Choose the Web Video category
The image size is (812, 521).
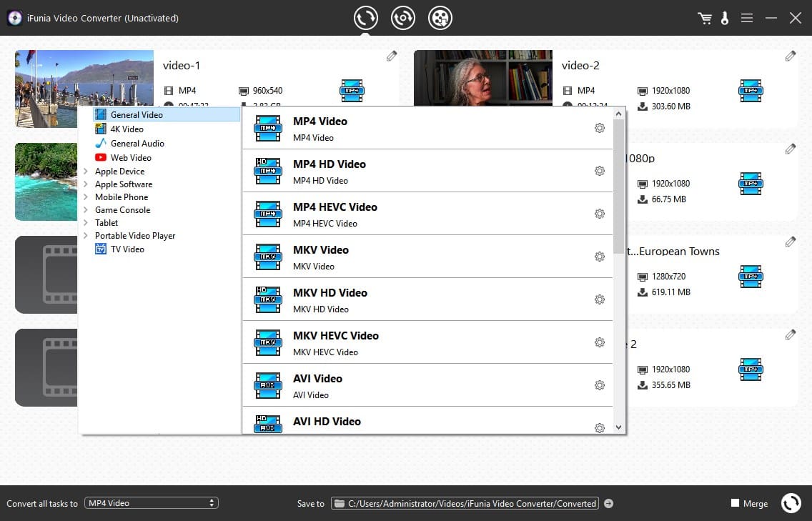click(130, 158)
